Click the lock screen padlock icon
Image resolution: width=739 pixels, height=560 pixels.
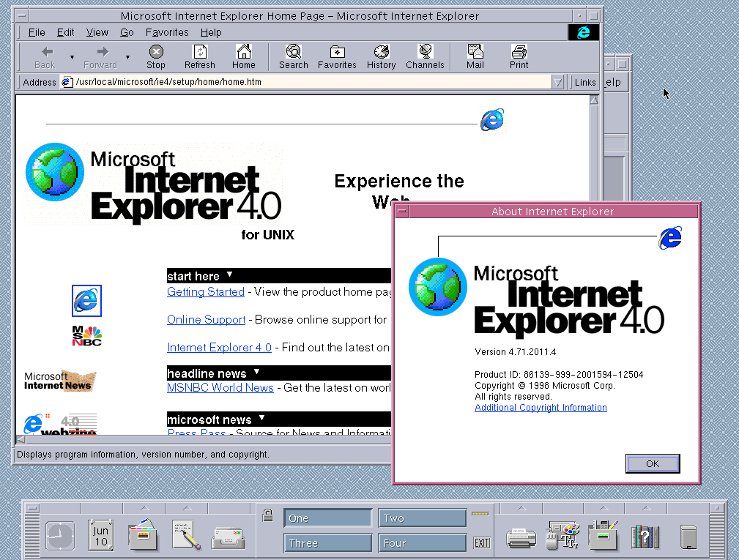pyautogui.click(x=268, y=515)
